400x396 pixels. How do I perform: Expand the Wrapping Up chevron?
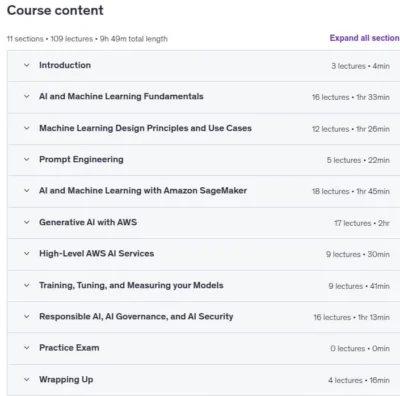(27, 380)
